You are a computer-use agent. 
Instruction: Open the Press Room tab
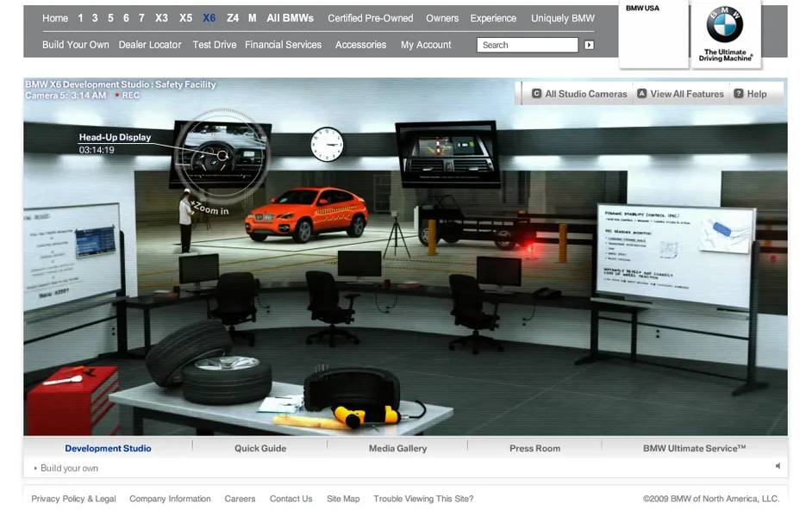coord(534,449)
